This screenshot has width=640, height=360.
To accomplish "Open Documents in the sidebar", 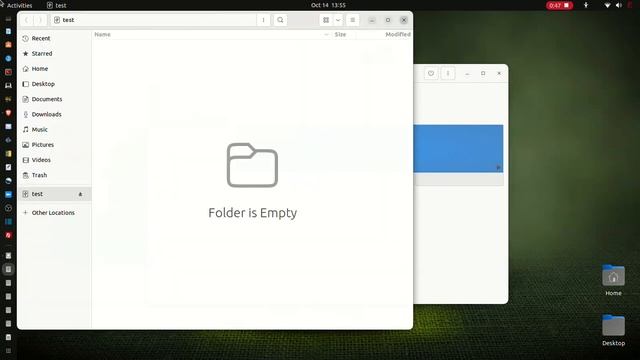I will tap(55, 99).
